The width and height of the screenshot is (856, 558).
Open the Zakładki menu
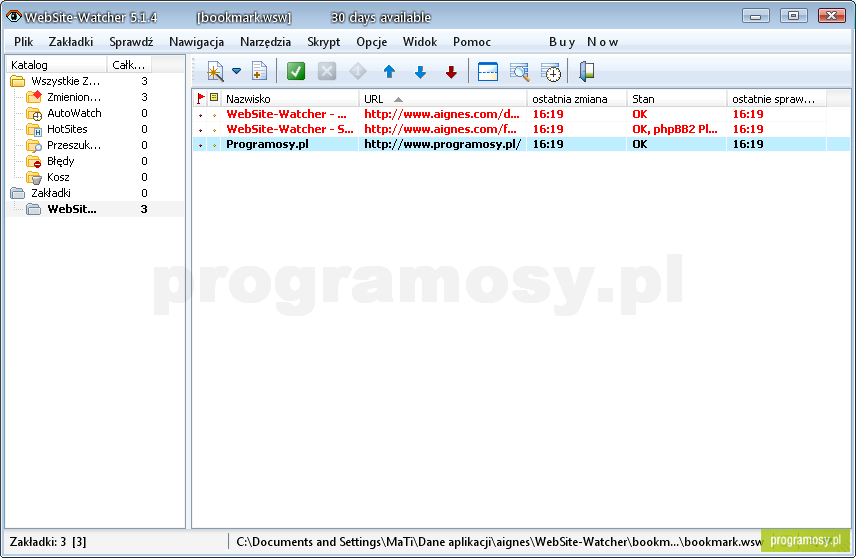click(70, 42)
